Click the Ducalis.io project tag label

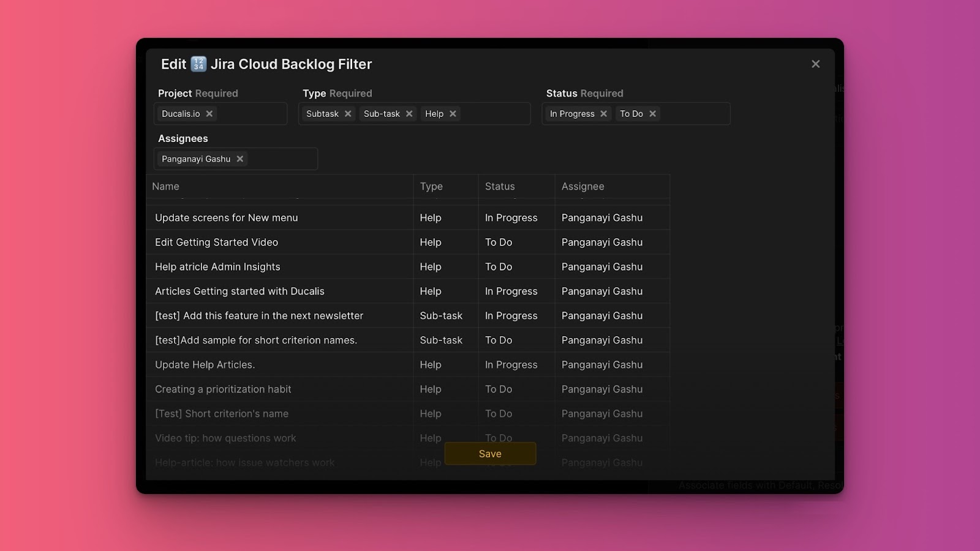coord(181,114)
